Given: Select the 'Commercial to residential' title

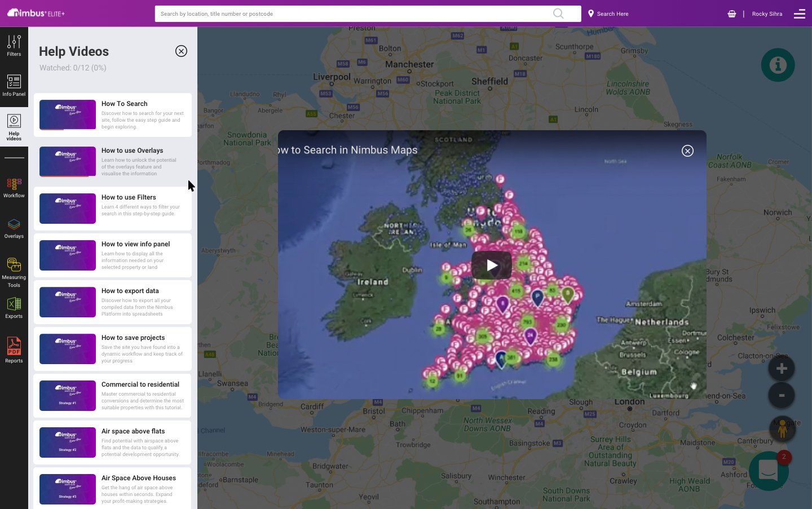Looking at the screenshot, I should pyautogui.click(x=140, y=384).
